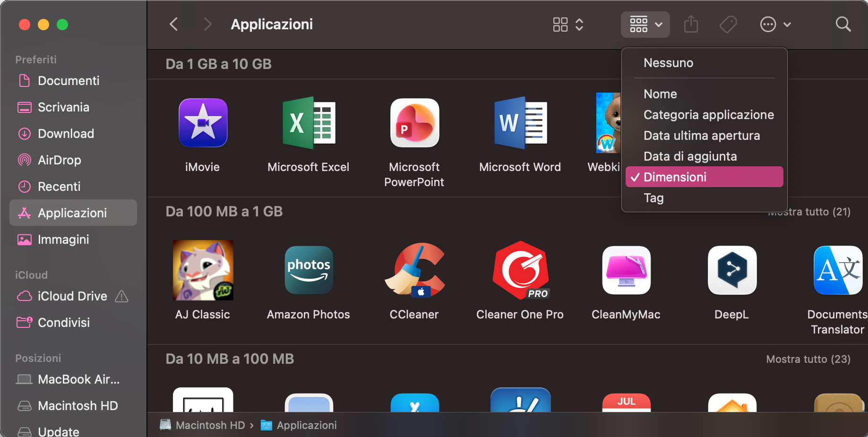This screenshot has height=437, width=868.
Task: Click Mostra tutto (21) link
Action: click(x=808, y=212)
